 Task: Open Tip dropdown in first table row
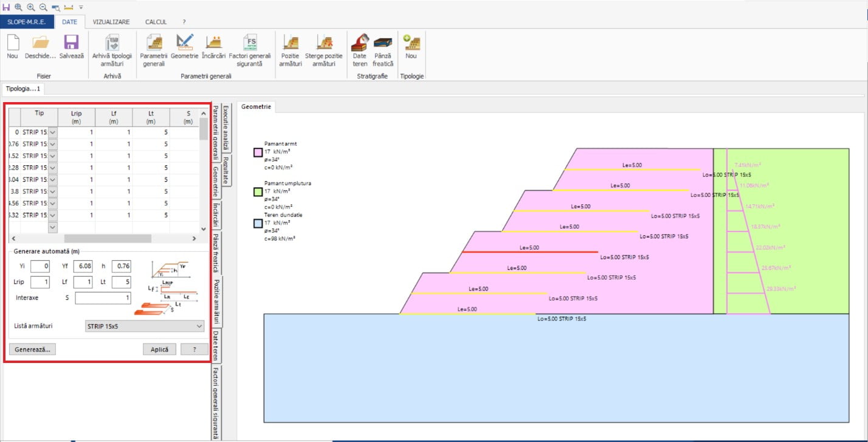click(x=52, y=132)
